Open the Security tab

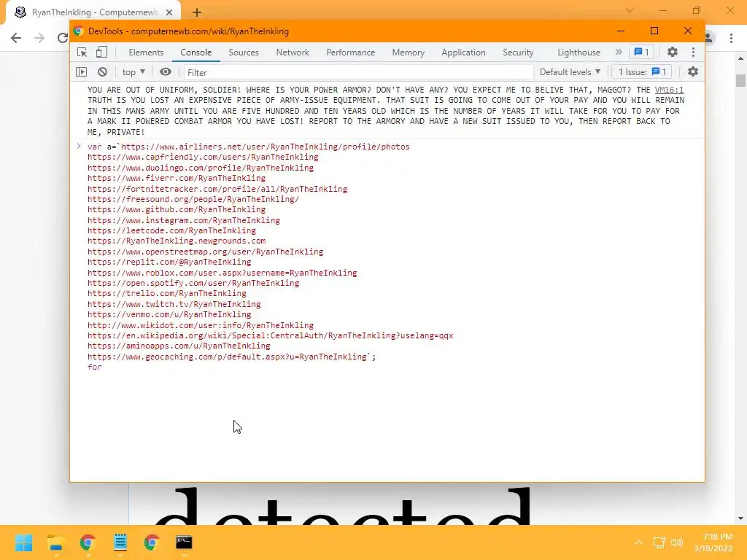(x=518, y=52)
